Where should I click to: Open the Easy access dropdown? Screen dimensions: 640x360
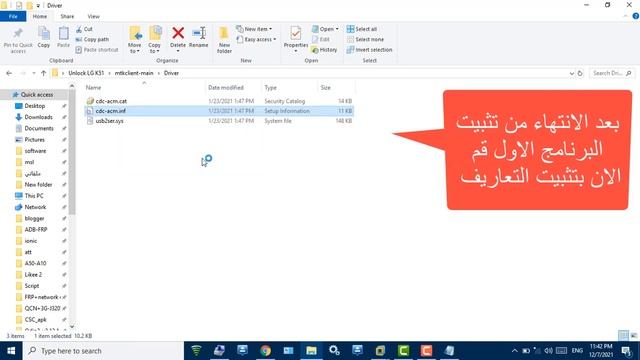pyautogui.click(x=256, y=40)
